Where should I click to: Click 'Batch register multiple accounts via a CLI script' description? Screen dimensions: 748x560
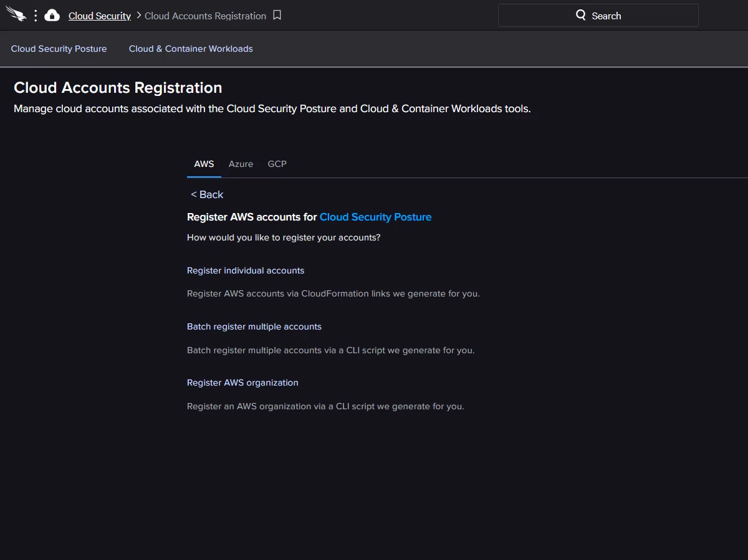point(331,351)
